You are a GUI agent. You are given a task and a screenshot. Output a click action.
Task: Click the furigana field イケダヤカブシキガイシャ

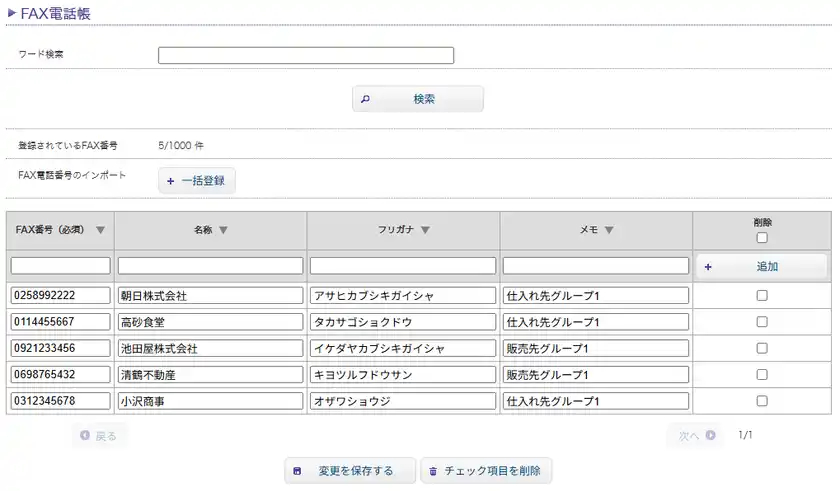[x=403, y=348]
